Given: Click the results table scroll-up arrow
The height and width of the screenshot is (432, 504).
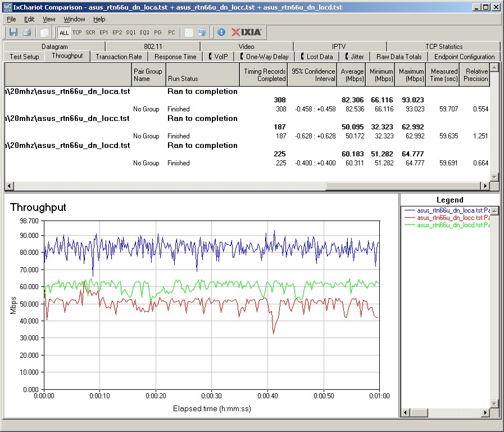Looking at the screenshot, I should [x=494, y=67].
